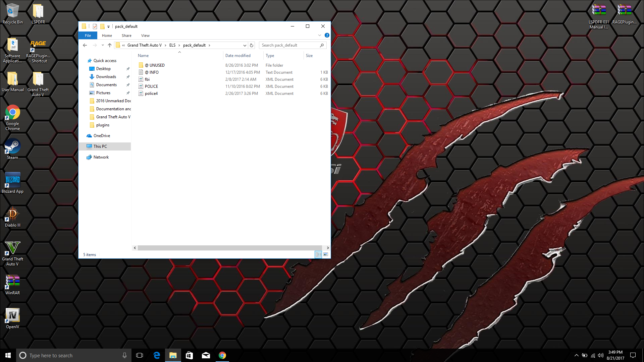This screenshot has width=644, height=362.
Task: Expand the ribbon with chevron arrow
Action: [319, 35]
